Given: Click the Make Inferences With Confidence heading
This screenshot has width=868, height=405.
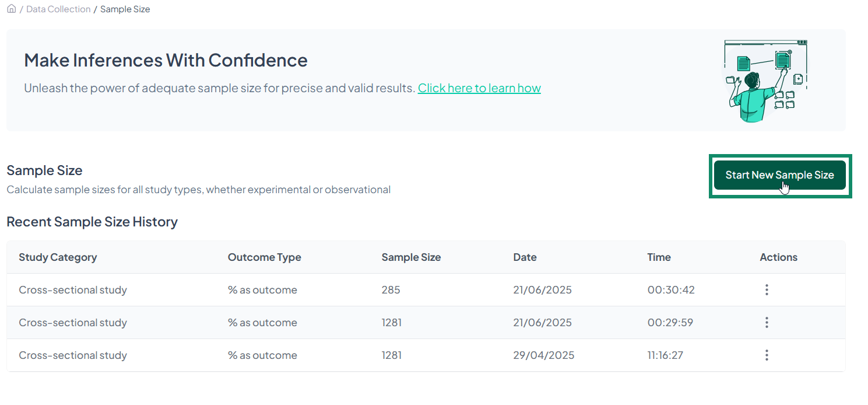Looking at the screenshot, I should pos(166,60).
